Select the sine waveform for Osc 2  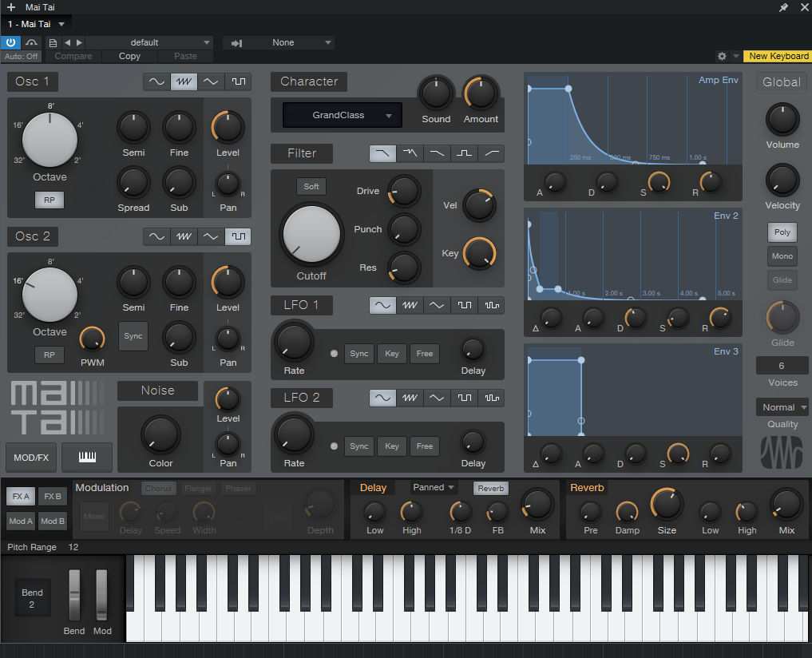[x=156, y=236]
